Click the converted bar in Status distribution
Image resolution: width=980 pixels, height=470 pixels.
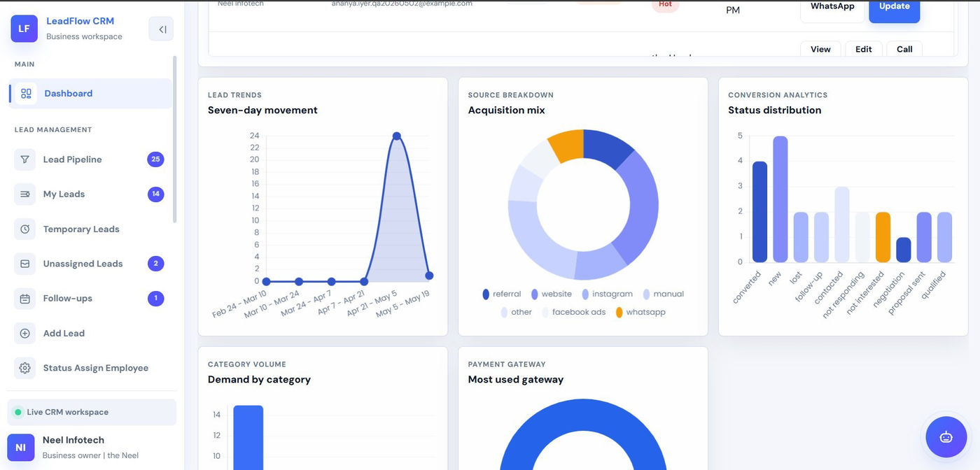tap(759, 212)
